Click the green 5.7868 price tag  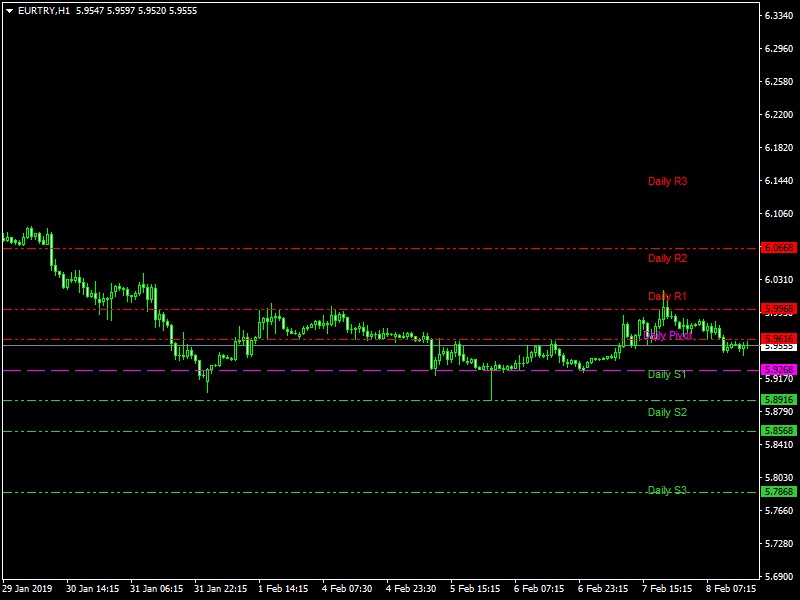pos(778,492)
